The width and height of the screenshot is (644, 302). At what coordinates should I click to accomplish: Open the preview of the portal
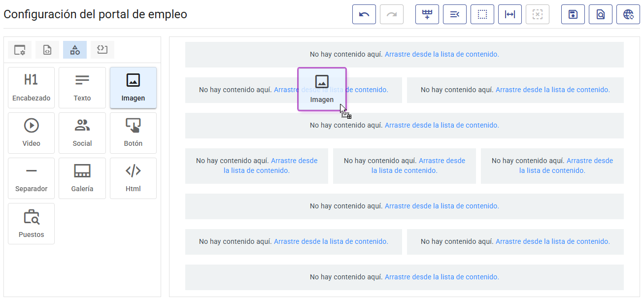[600, 14]
